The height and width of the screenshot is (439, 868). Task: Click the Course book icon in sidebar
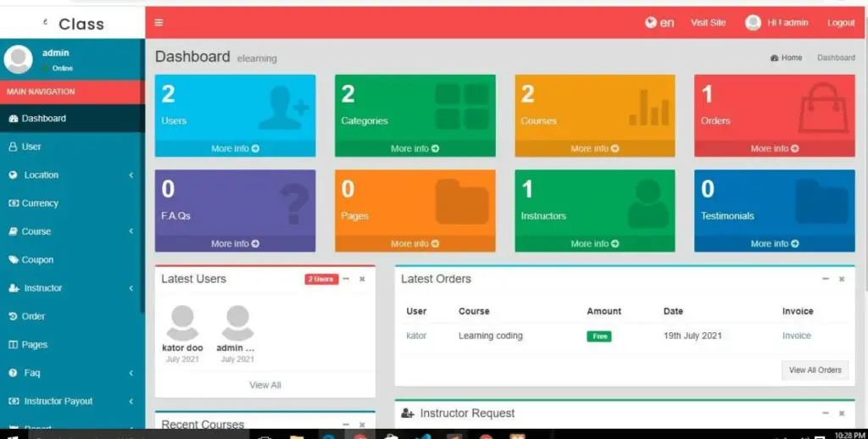pyautogui.click(x=14, y=231)
